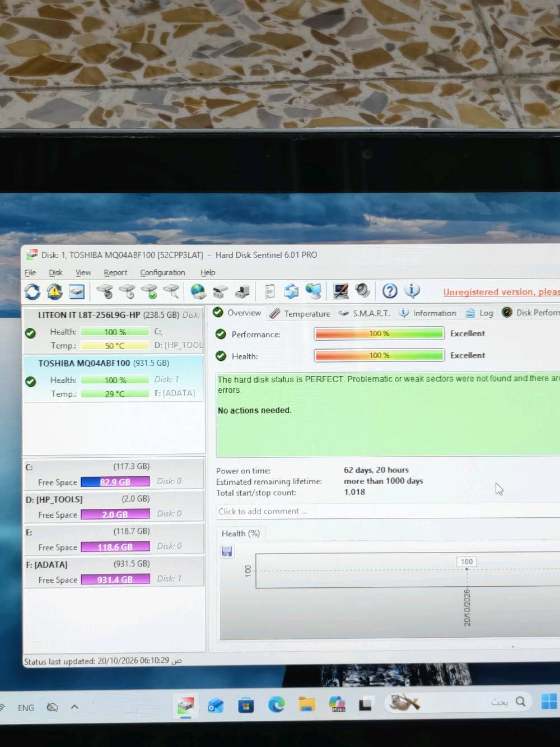Save the Health chart using floppy icon

point(227,551)
